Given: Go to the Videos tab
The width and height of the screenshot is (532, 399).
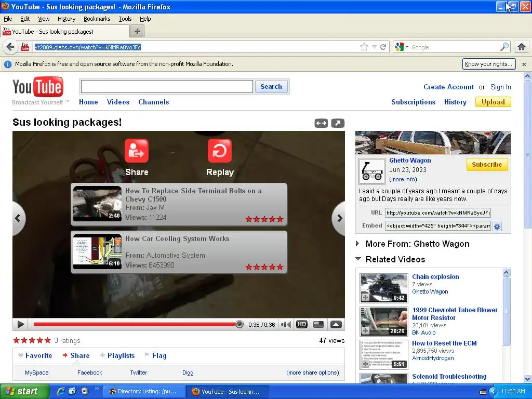Looking at the screenshot, I should click(x=118, y=102).
